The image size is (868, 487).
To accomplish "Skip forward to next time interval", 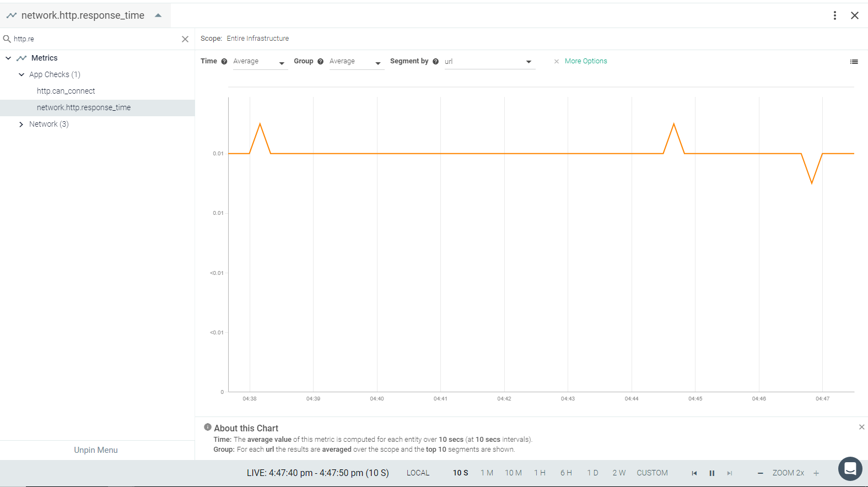I will [x=730, y=473].
